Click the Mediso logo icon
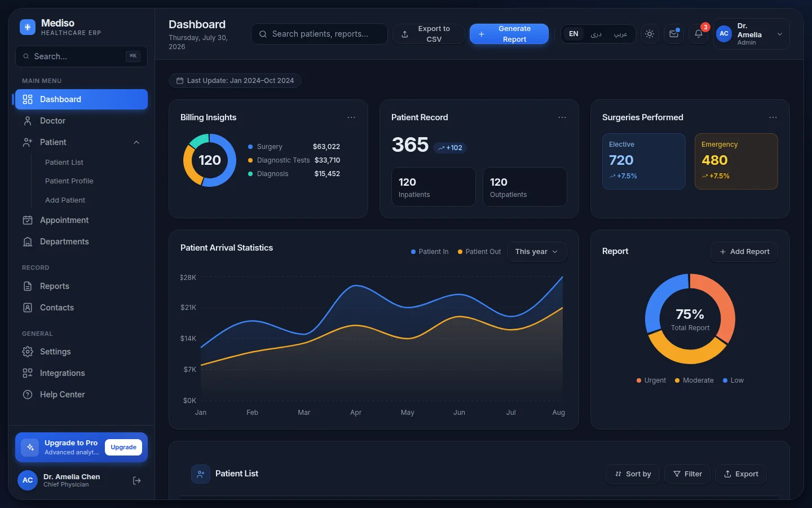 pyautogui.click(x=28, y=27)
